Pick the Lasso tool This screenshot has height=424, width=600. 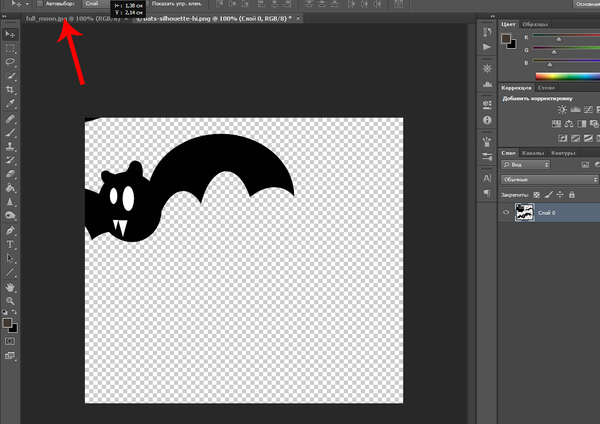click(11, 61)
